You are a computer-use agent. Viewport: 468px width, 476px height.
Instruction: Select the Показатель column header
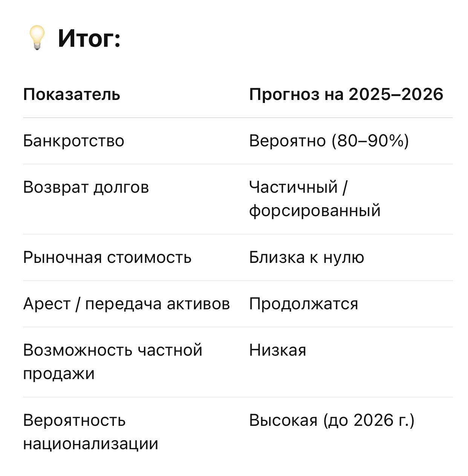(x=72, y=94)
